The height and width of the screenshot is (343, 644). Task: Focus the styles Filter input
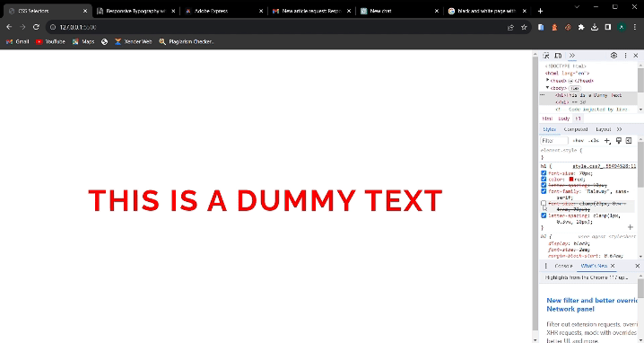(554, 141)
